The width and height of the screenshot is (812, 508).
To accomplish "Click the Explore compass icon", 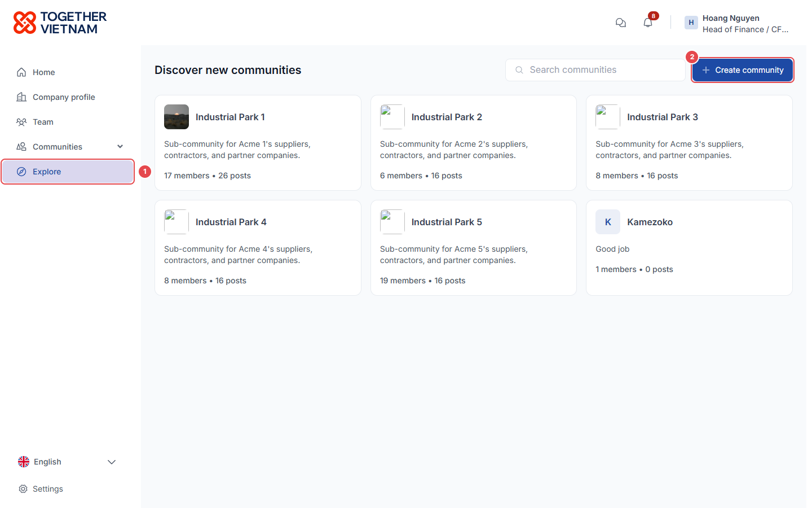I will (x=21, y=172).
